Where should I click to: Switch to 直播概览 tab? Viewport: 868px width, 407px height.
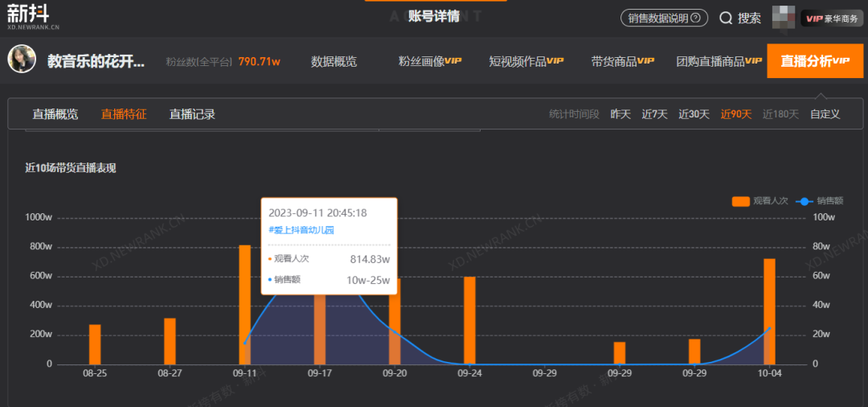click(55, 114)
